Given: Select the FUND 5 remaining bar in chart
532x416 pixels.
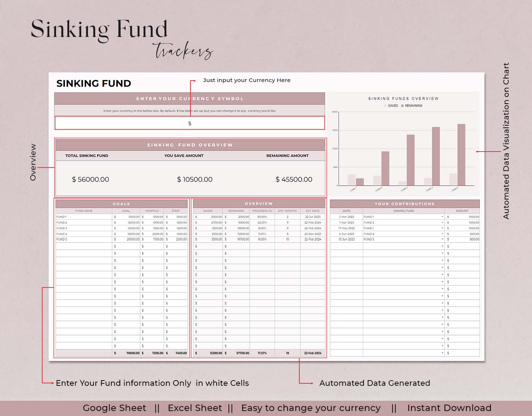Looking at the screenshot, I should (461, 155).
